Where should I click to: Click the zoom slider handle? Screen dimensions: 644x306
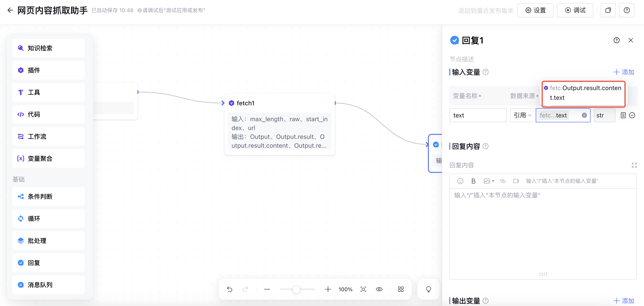(x=296, y=289)
